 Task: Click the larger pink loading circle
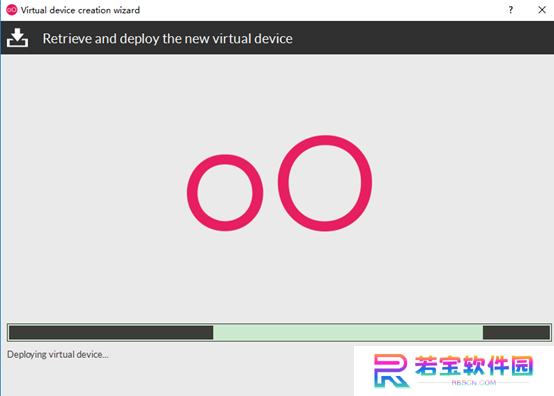[x=325, y=183]
